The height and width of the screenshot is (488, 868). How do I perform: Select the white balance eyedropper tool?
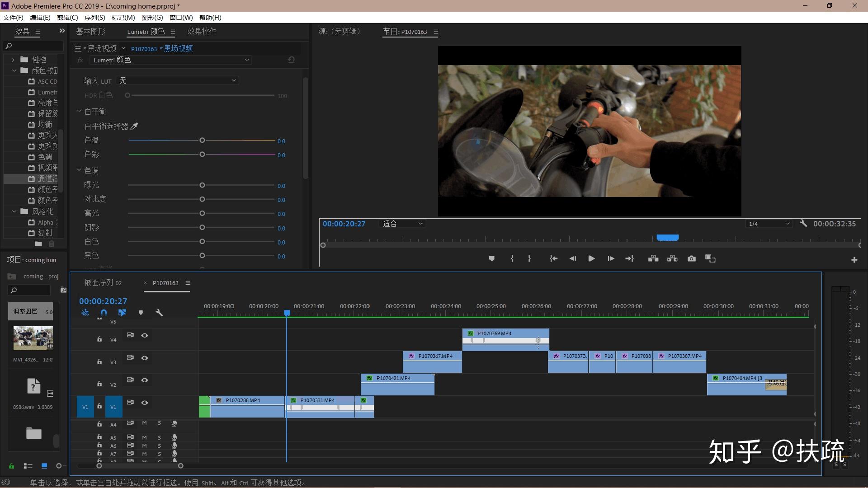(x=134, y=127)
